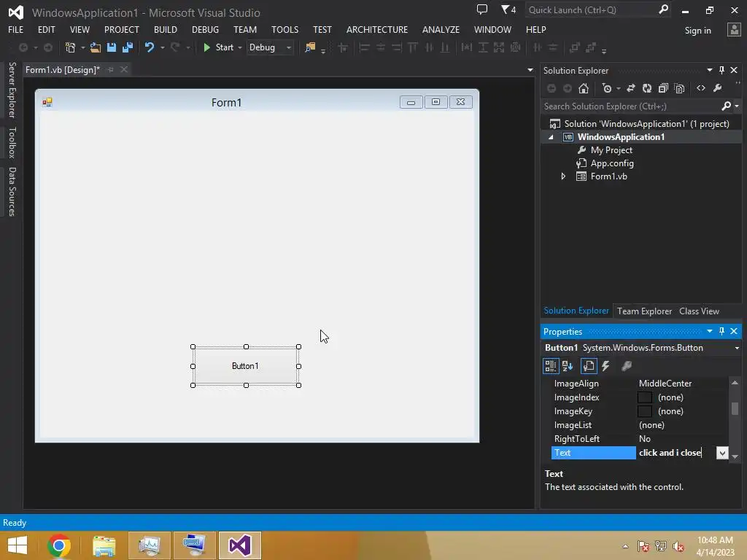747x560 pixels.
Task: Click the Find in Files toolbar icon
Action: click(x=309, y=47)
